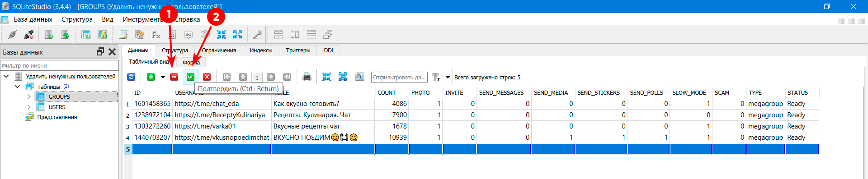
Task: Rollback changes with red X icon
Action: (x=207, y=77)
